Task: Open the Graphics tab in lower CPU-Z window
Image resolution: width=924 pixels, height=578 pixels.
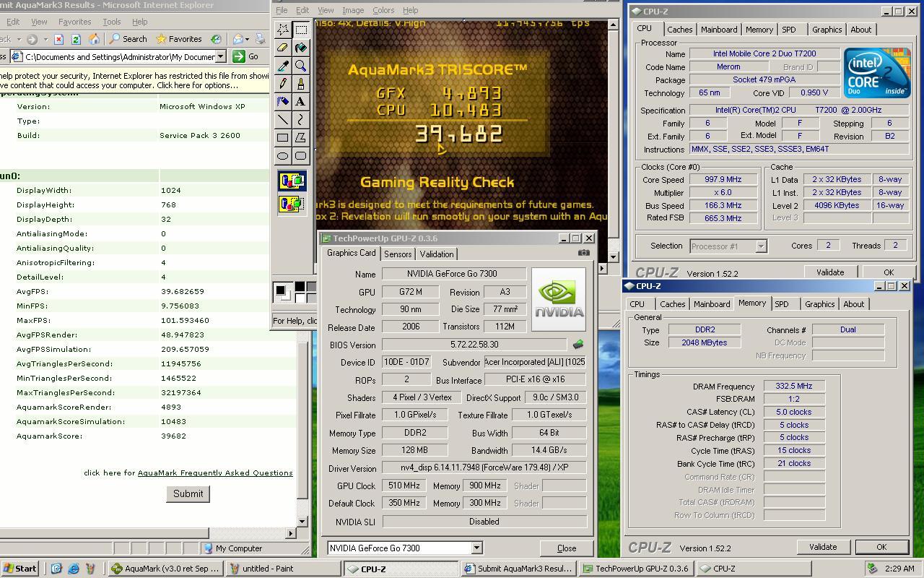Action: click(x=819, y=304)
